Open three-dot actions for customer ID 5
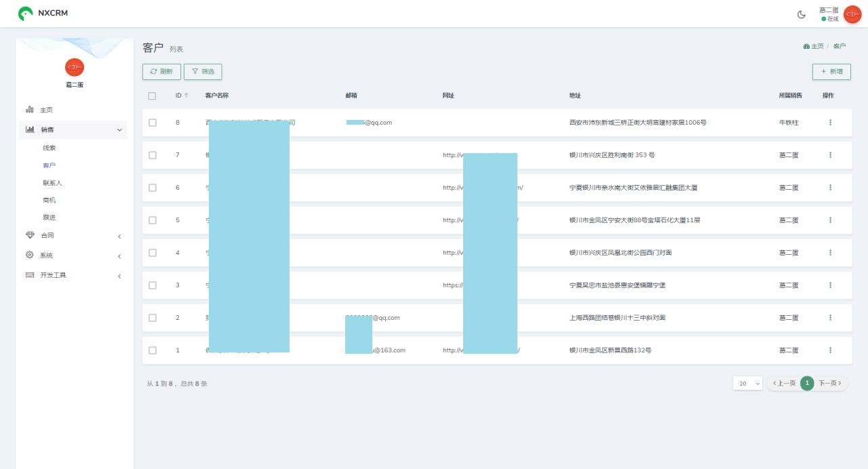The image size is (868, 469). pos(830,220)
